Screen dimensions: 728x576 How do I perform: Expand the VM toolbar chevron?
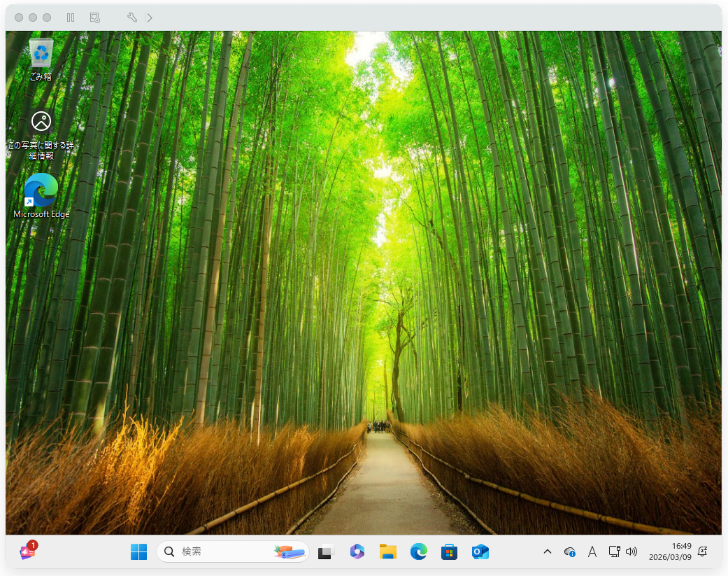tap(150, 17)
